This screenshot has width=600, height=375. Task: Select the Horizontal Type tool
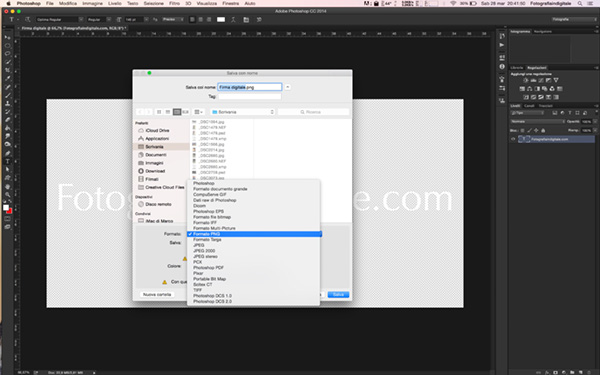(8, 161)
